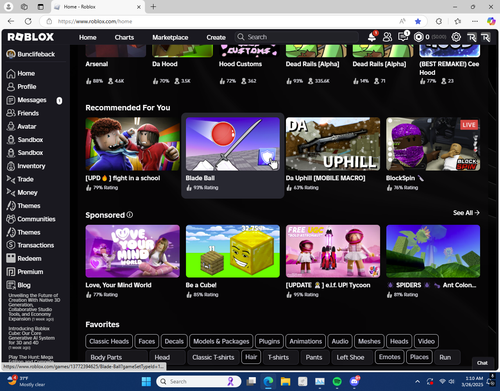Open the Create navigation tab
The width and height of the screenshot is (500, 391).
tap(216, 37)
